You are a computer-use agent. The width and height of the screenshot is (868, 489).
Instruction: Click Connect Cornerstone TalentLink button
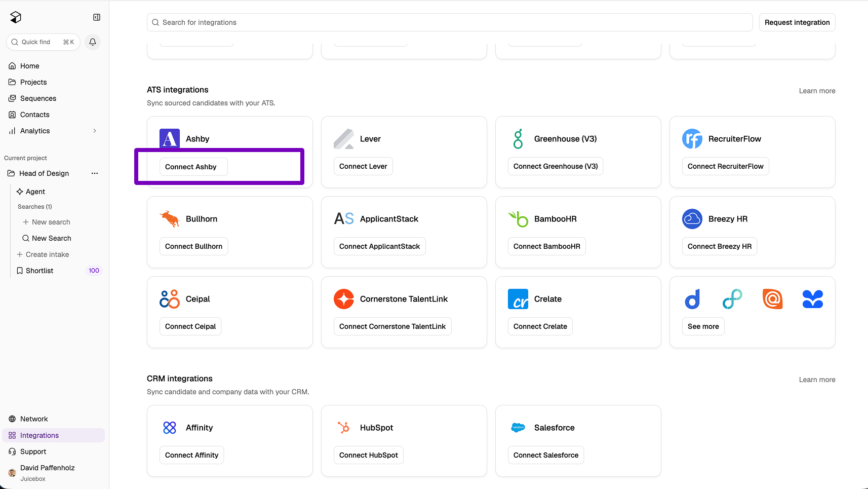(392, 326)
